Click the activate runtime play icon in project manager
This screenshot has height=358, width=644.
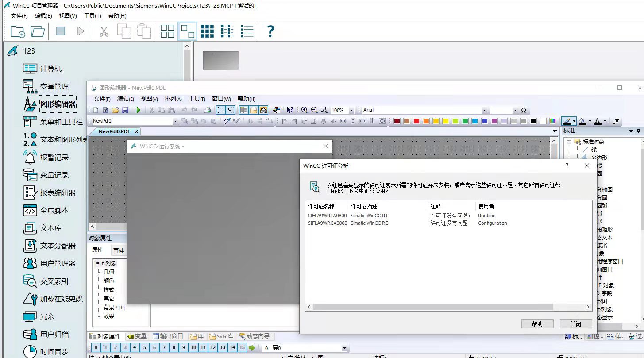click(x=81, y=31)
